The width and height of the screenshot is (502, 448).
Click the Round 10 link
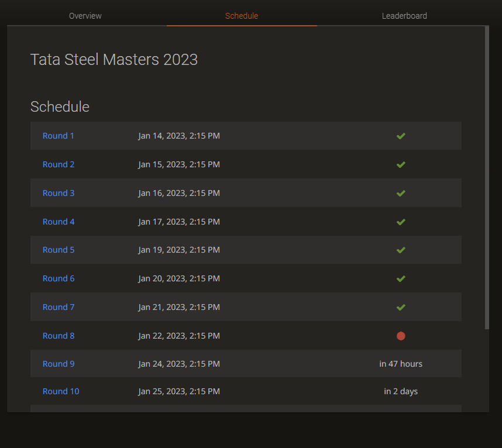tap(61, 391)
